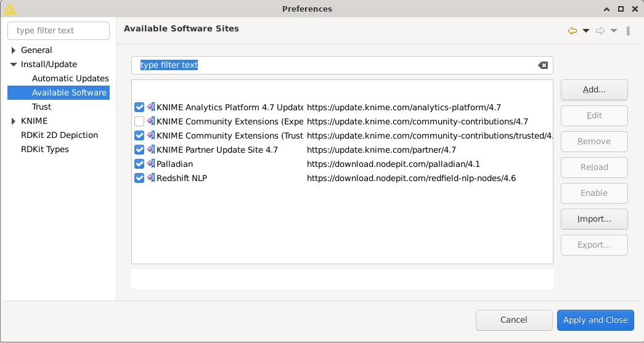Uncheck the Community Extensions (Trusted) checkbox
This screenshot has height=343, width=644.
point(139,136)
